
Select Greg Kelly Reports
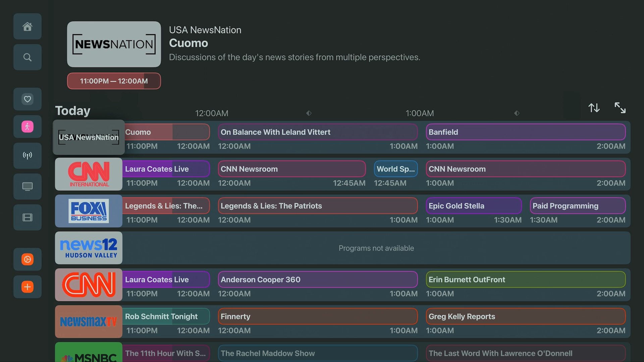526,316
